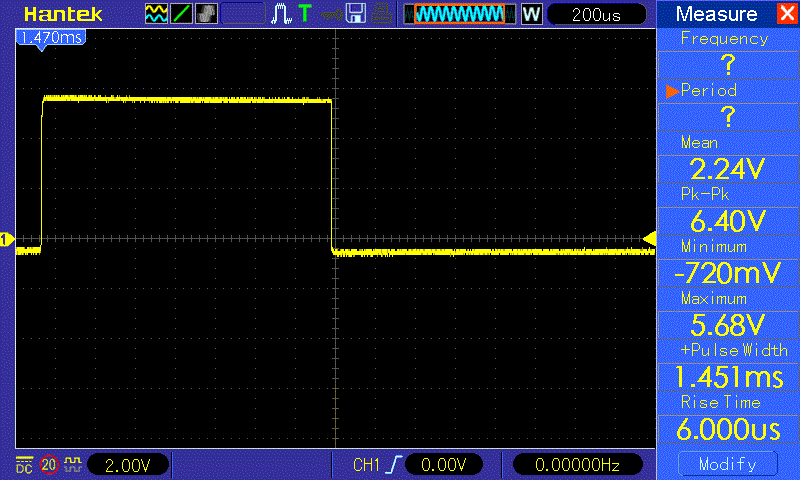Click the waveform channel display icon
Image resolution: width=800 pixels, height=480 pixels.
tap(157, 14)
